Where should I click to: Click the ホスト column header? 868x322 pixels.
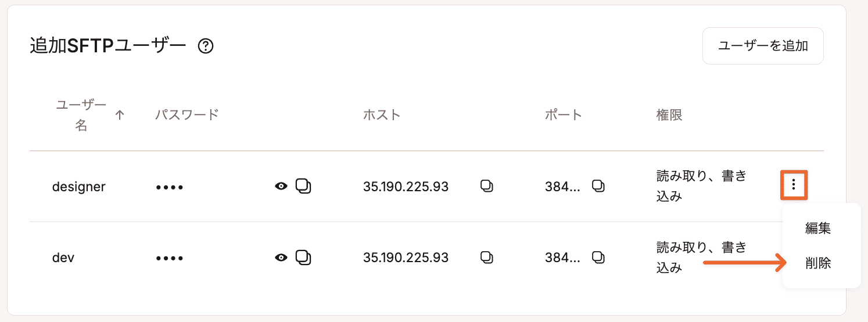pos(382,115)
